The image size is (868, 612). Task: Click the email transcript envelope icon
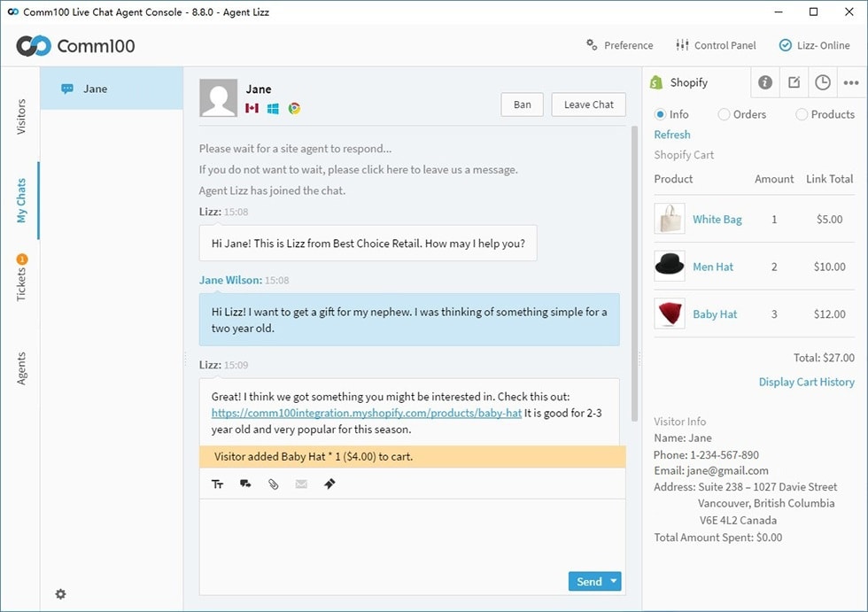(301, 484)
